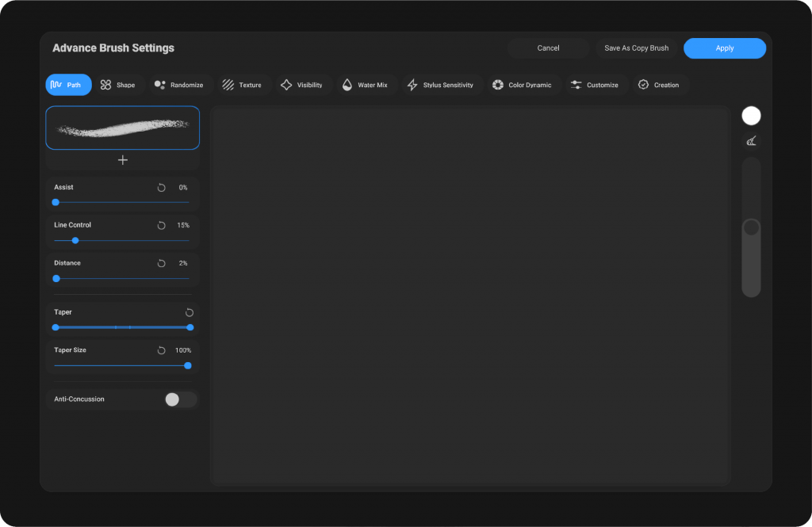The height and width of the screenshot is (527, 812).
Task: Reset Line Control to default
Action: coord(162,226)
